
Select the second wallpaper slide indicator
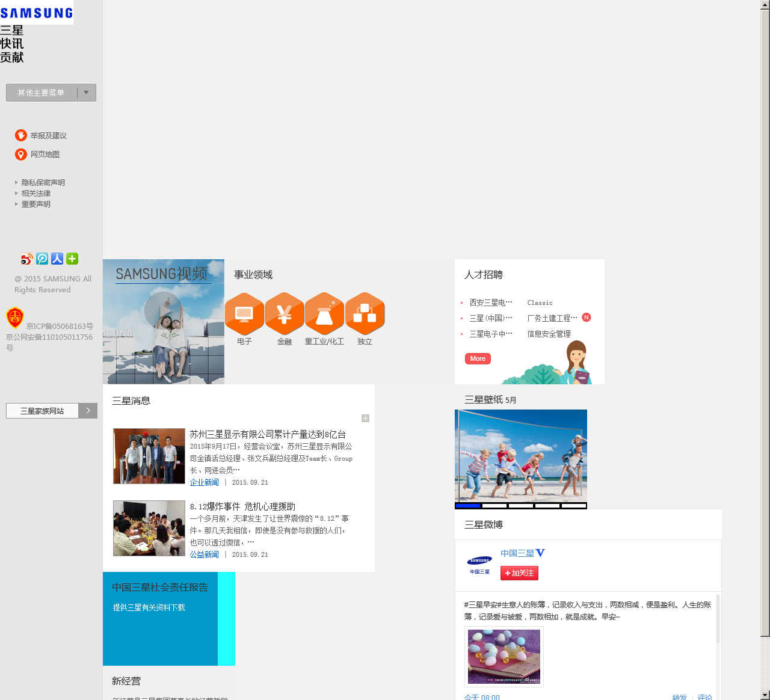pyautogui.click(x=494, y=506)
